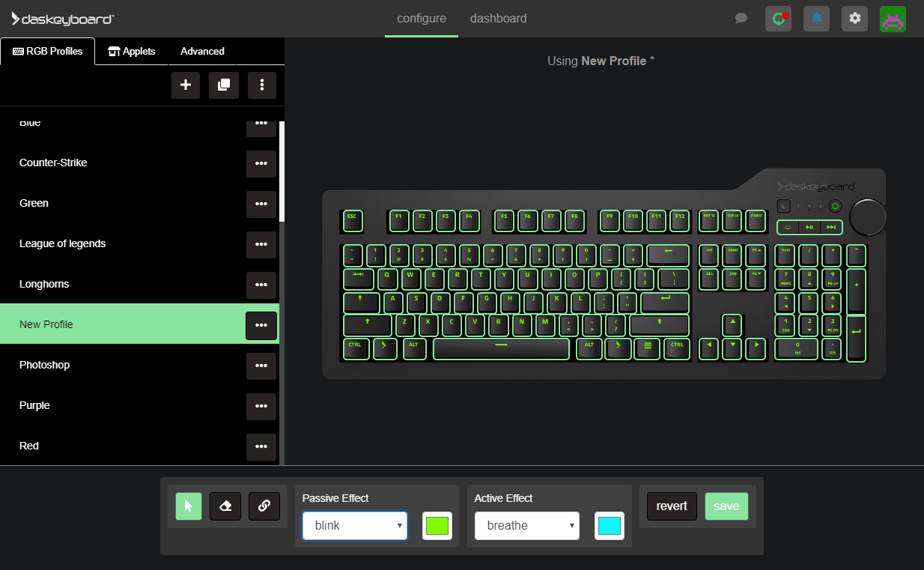Select the backspace key

pyautogui.click(x=668, y=255)
